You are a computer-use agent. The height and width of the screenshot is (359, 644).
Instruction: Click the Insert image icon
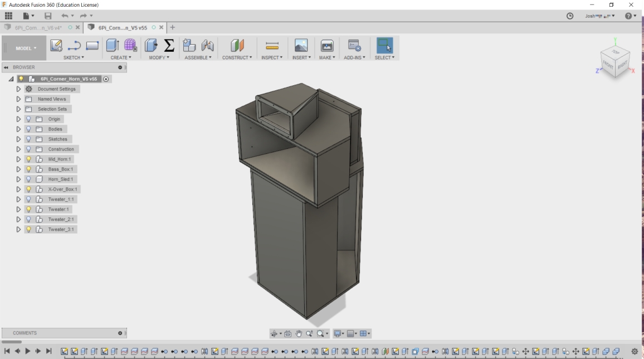(x=301, y=46)
